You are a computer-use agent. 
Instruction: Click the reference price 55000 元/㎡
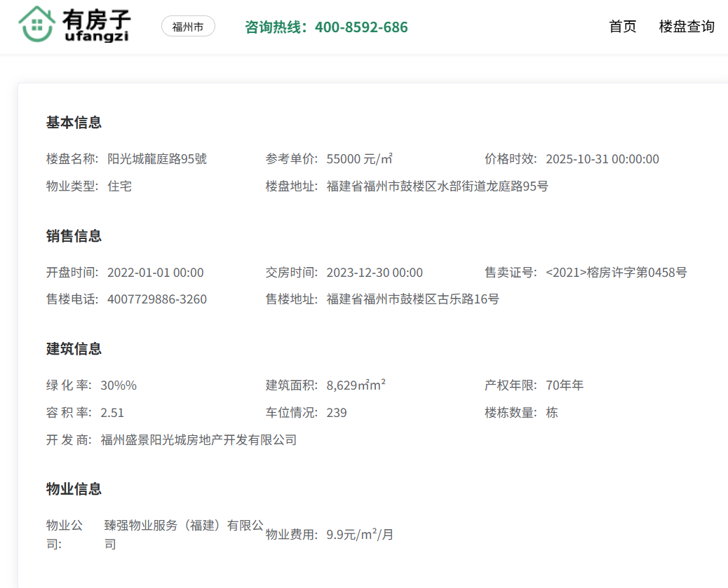click(x=359, y=159)
